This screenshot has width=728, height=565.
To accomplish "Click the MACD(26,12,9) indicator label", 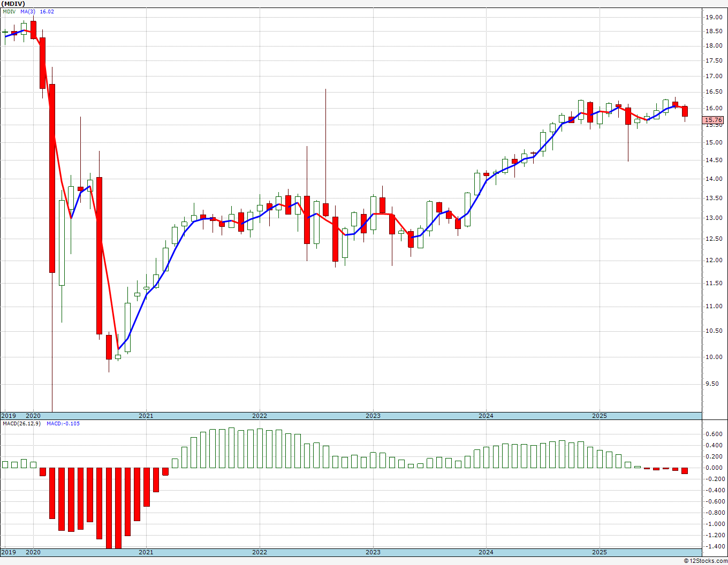I will click(x=22, y=424).
